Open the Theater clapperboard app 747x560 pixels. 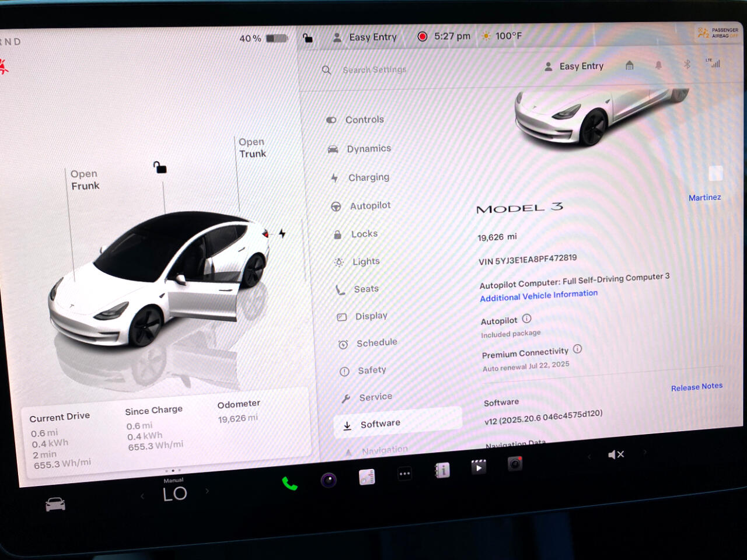coord(479,467)
